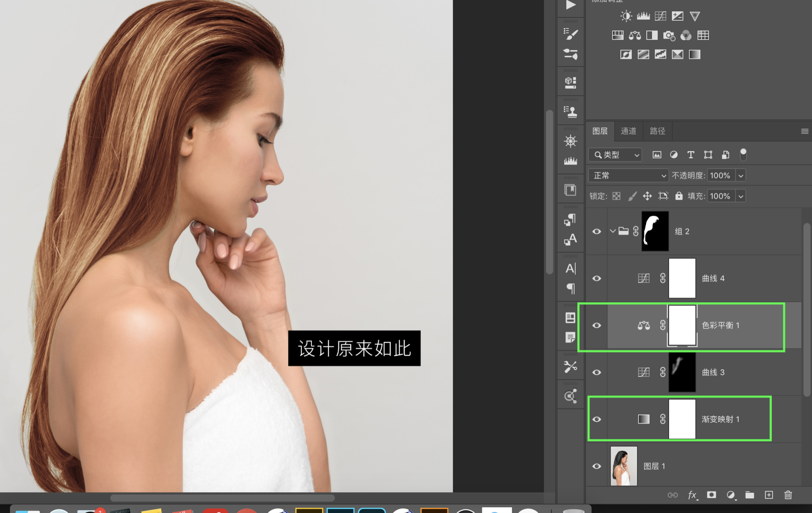
Task: Toggle visibility of 渐变映射 1 layer
Action: pos(596,419)
